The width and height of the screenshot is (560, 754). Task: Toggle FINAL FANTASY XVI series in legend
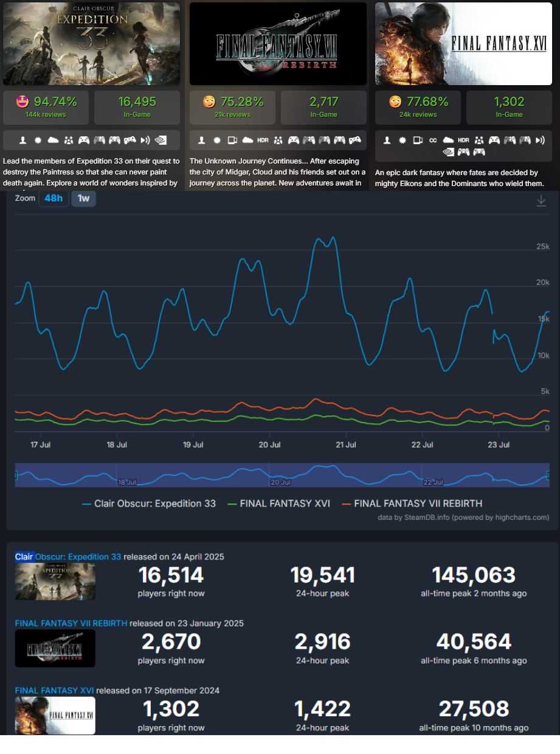point(278,503)
